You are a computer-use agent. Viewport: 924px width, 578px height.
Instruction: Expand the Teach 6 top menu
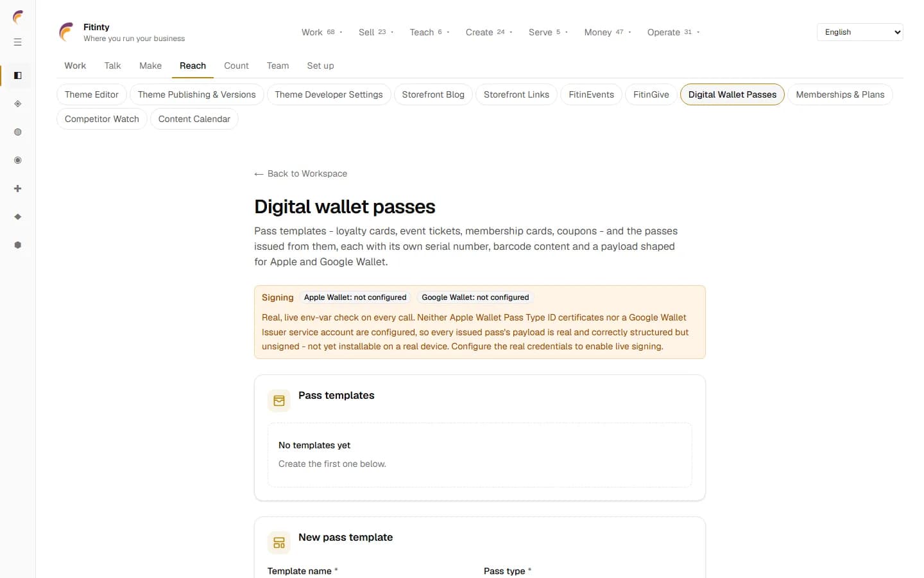pyautogui.click(x=429, y=32)
